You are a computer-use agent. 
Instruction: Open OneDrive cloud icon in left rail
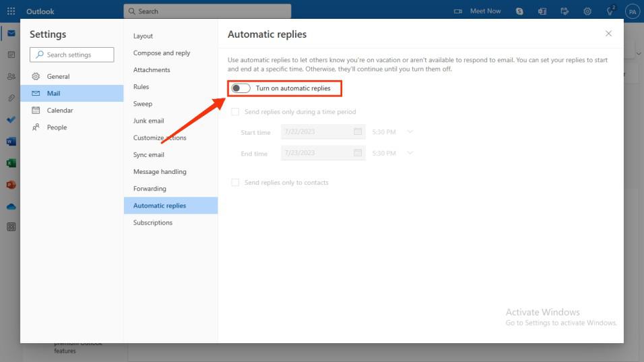click(x=11, y=206)
